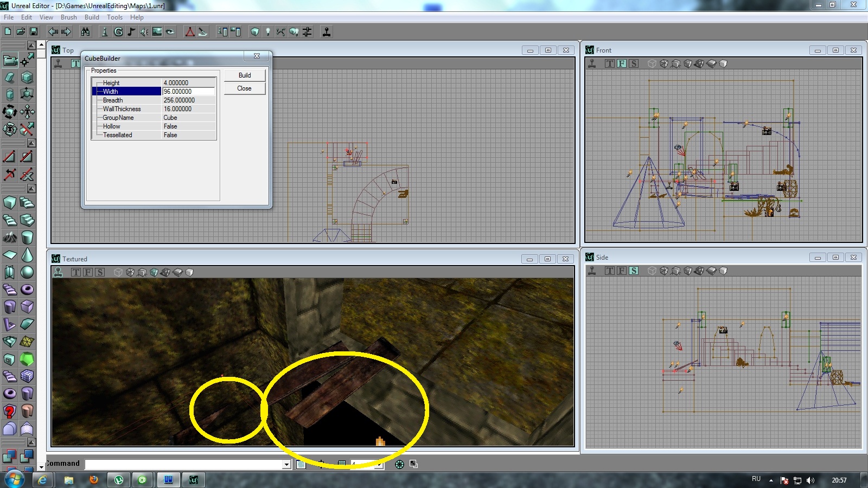Open the Mesh browser eye icon
Viewport: 868px width, 488px height.
(x=170, y=32)
